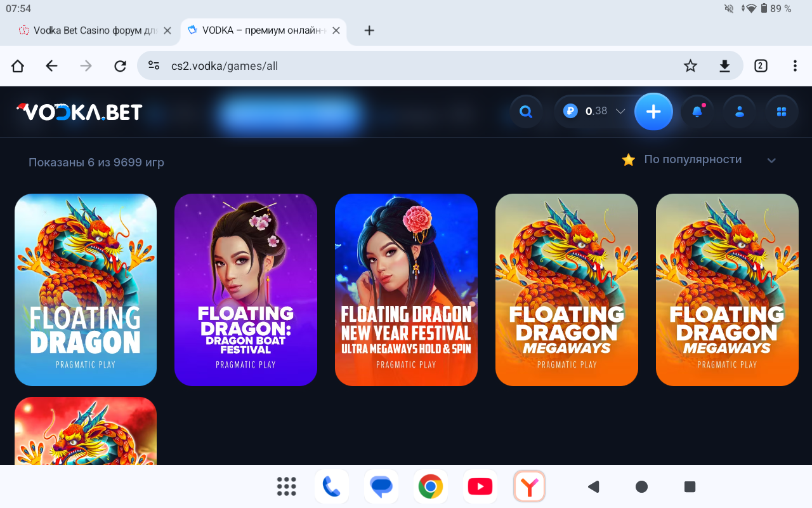Open browser downloads icon
The image size is (812, 508).
724,66
